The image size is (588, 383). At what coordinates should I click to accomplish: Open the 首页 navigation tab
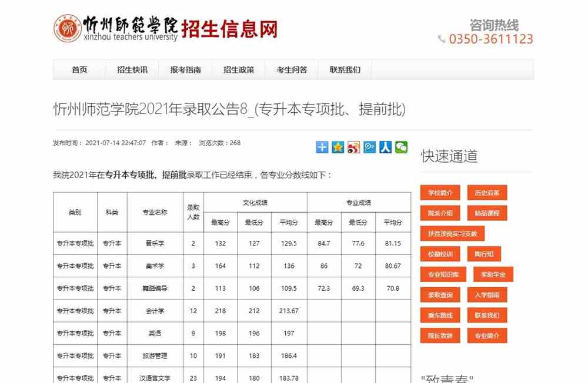(x=79, y=70)
